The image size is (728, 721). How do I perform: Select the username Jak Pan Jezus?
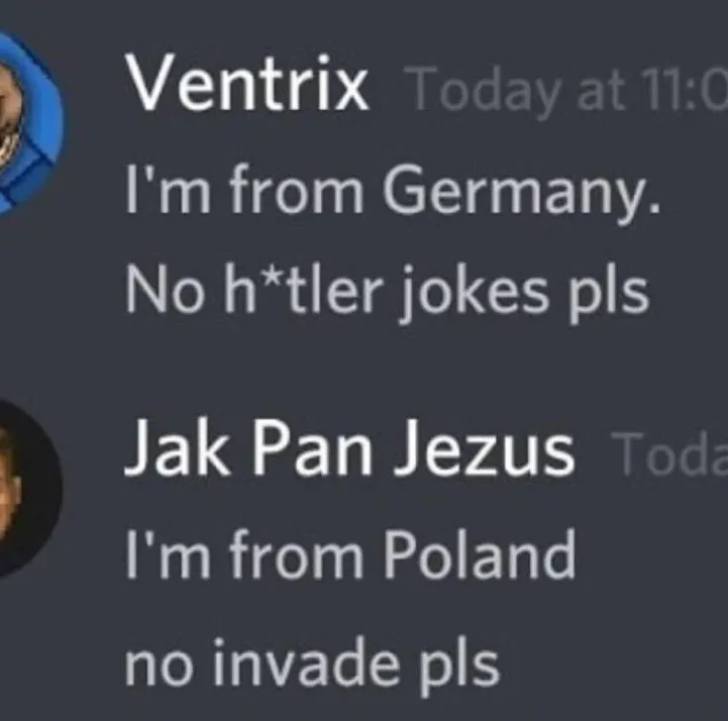(x=350, y=450)
